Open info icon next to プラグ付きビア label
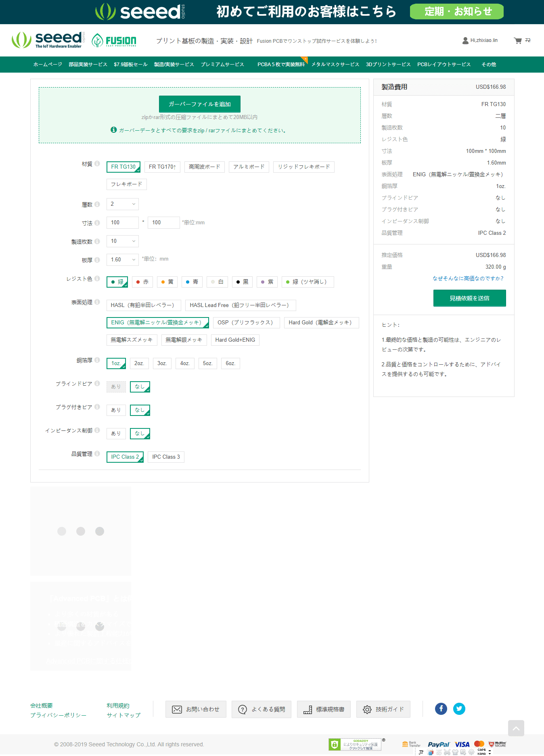Image resolution: width=544 pixels, height=756 pixels. pos(97,407)
